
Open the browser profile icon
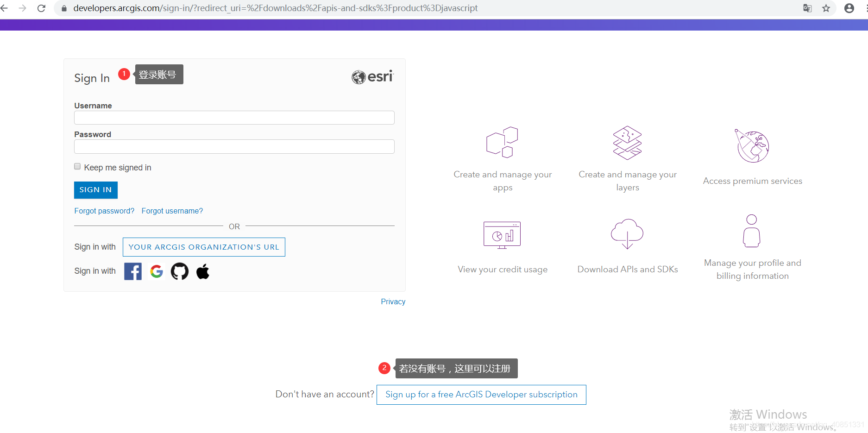coord(849,8)
